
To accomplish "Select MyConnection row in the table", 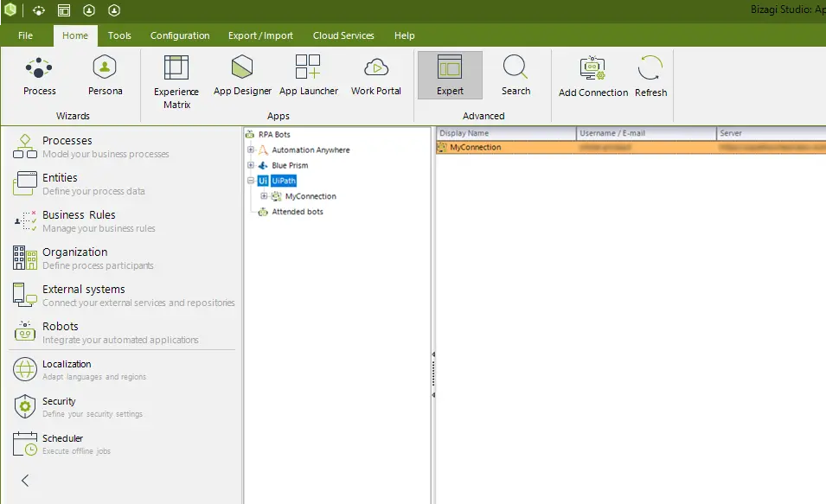I will click(631, 148).
